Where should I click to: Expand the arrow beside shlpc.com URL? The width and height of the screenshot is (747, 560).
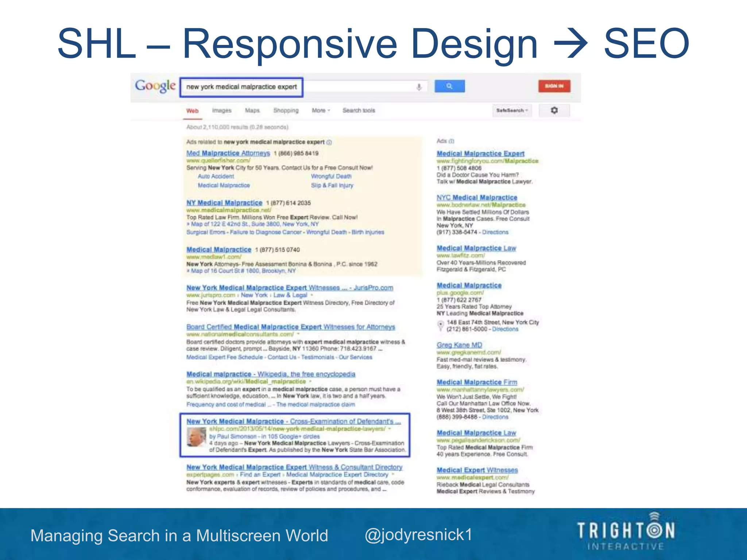coord(390,429)
